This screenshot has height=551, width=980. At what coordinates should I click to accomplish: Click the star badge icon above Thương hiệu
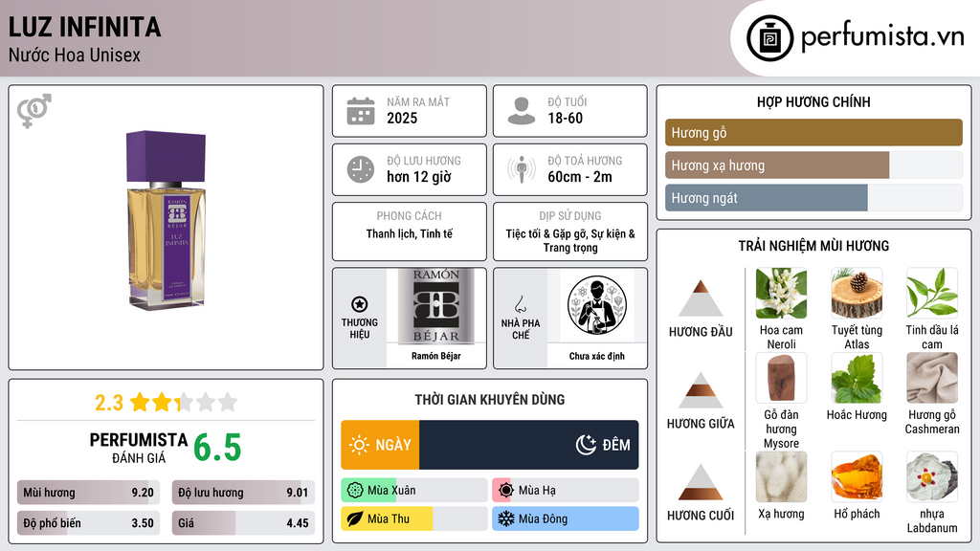[360, 304]
